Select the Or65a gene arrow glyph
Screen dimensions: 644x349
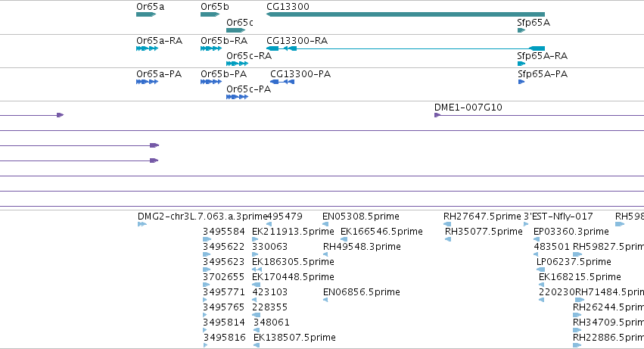click(x=146, y=14)
